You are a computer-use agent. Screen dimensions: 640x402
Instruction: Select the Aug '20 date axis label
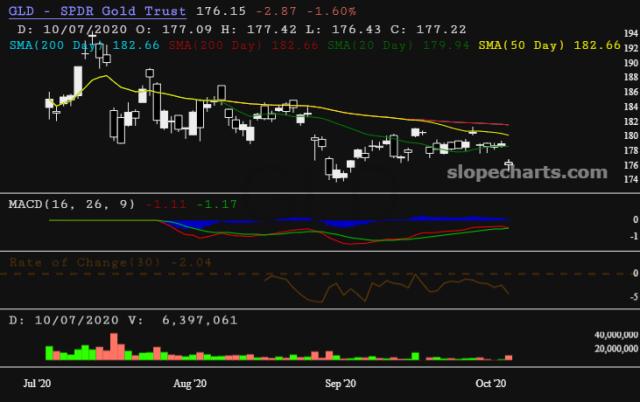coord(189,383)
